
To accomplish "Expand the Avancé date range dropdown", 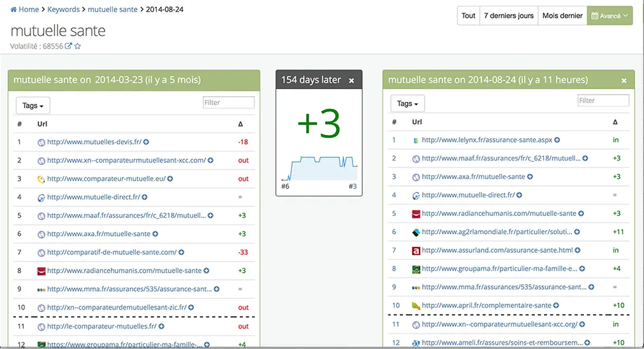I will (610, 15).
